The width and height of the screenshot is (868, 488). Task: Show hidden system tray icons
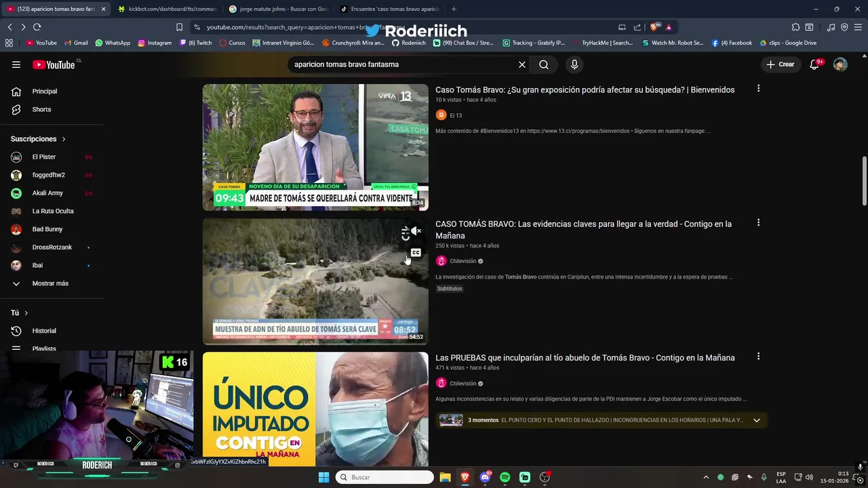pos(706,477)
